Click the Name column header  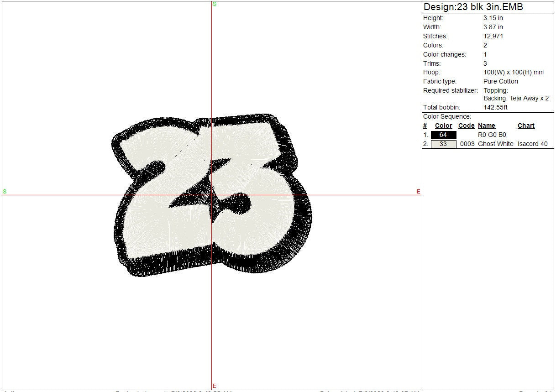point(486,126)
